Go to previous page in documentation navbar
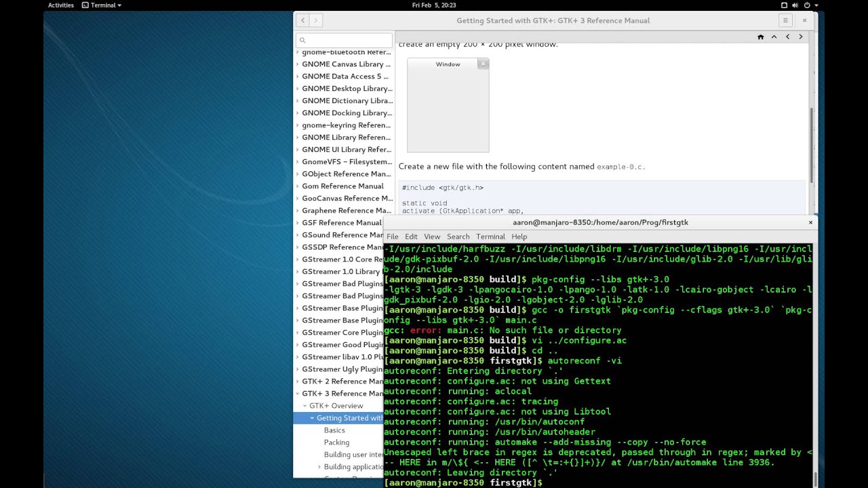868x488 pixels. point(787,37)
